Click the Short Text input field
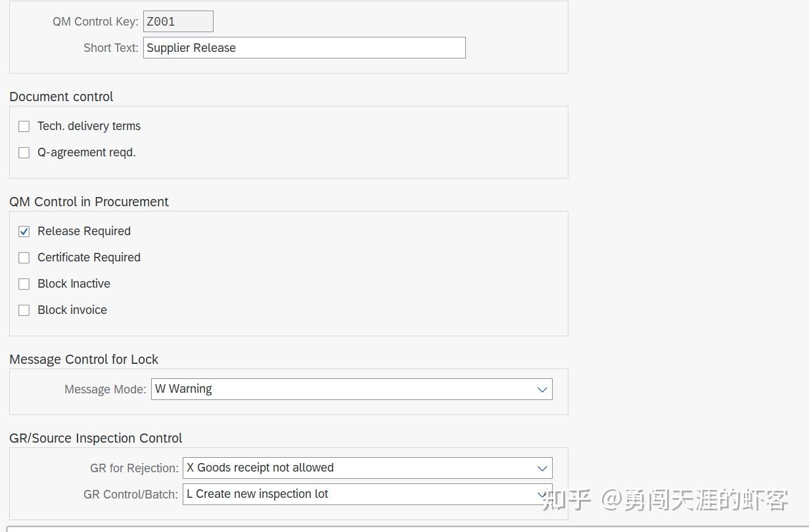The image size is (809, 532). pos(304,47)
